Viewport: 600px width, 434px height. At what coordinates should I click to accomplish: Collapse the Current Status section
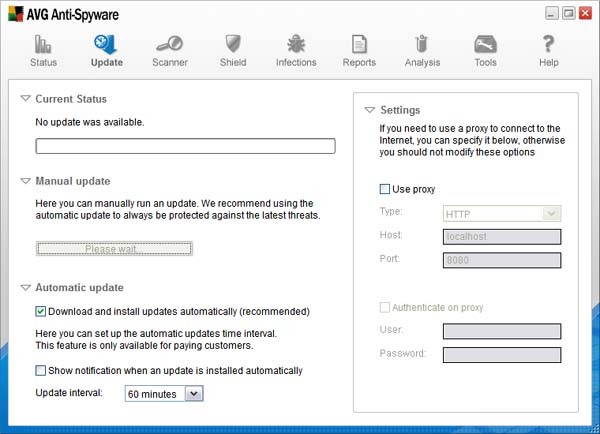coord(25,99)
